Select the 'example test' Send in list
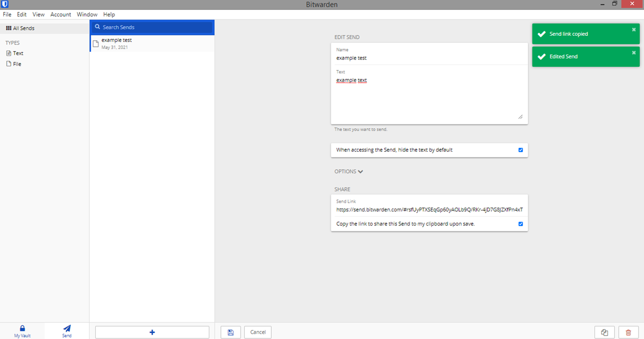This screenshot has height=339, width=644. 152,43
